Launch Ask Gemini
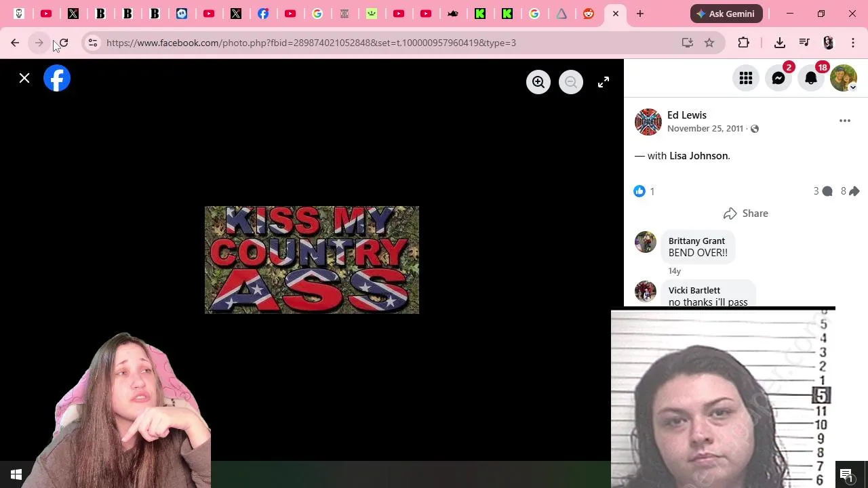Image resolution: width=868 pixels, height=488 pixels. (x=726, y=14)
